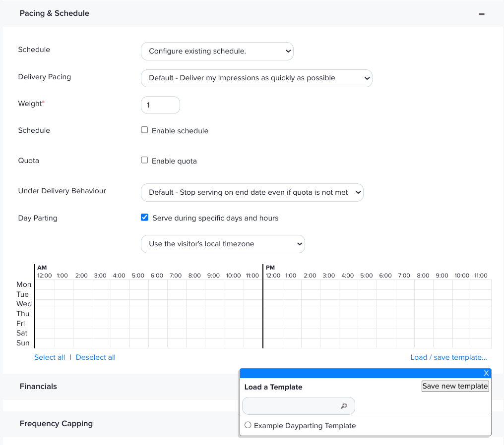The width and height of the screenshot is (504, 445).
Task: Click the Tue row label
Action: [x=22, y=294]
